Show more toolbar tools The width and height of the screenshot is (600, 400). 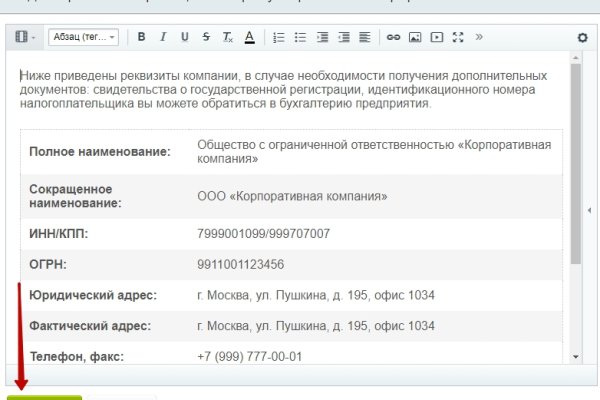pyautogui.click(x=479, y=37)
